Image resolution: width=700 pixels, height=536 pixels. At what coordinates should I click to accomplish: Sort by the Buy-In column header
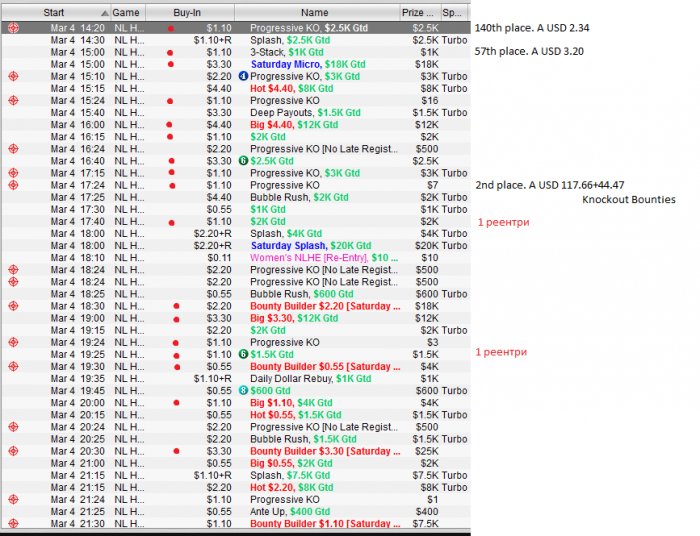[x=190, y=12]
